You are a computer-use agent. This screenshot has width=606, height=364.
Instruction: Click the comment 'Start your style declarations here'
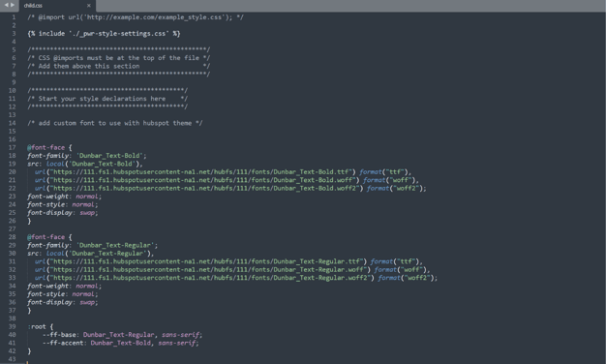tap(107, 99)
